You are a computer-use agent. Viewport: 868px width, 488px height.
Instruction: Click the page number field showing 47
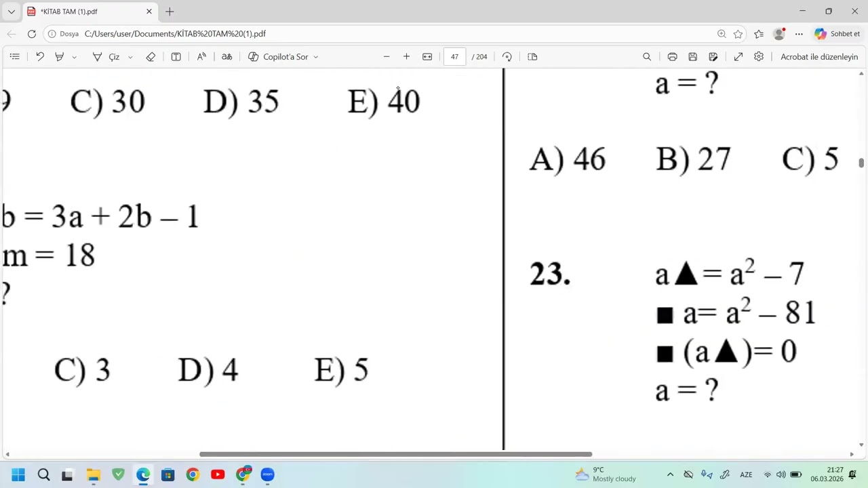tap(454, 57)
